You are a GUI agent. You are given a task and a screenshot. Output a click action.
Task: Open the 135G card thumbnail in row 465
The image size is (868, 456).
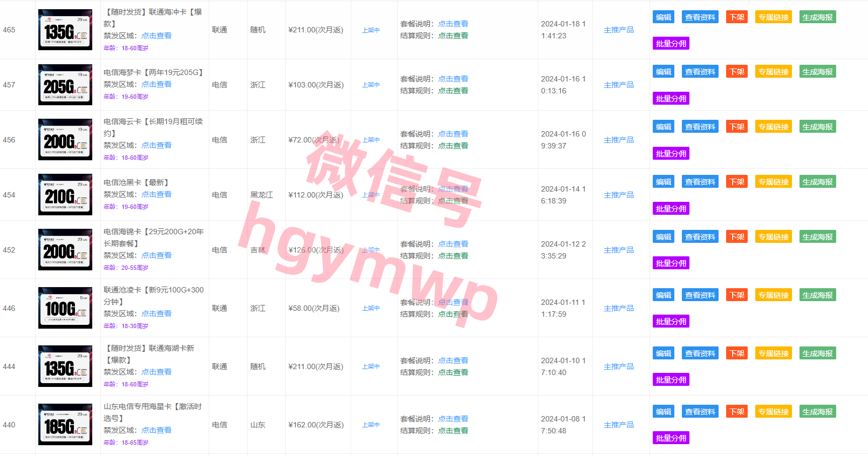(65, 30)
